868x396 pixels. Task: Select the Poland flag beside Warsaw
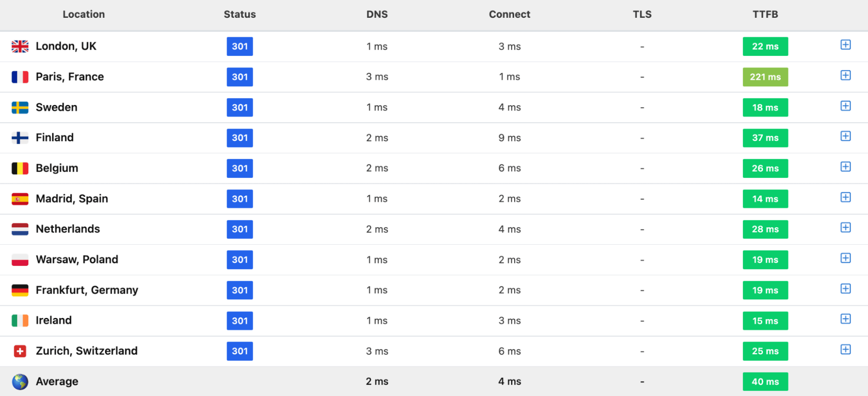[x=20, y=259]
